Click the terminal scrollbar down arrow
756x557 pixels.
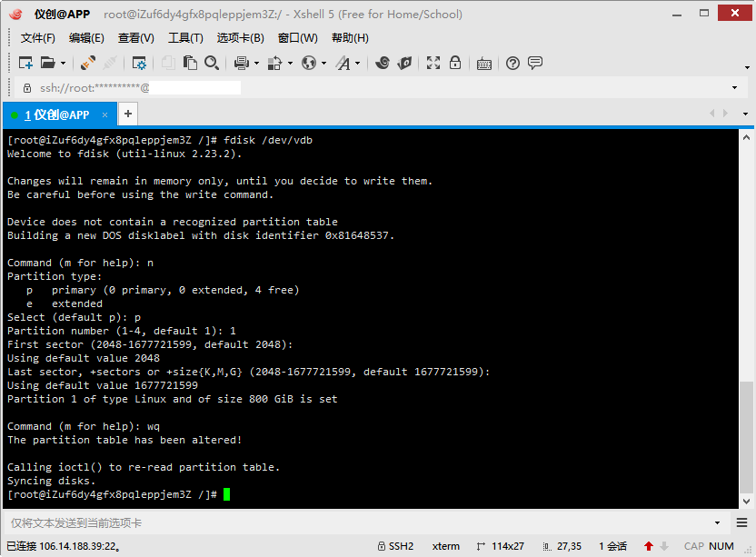746,502
